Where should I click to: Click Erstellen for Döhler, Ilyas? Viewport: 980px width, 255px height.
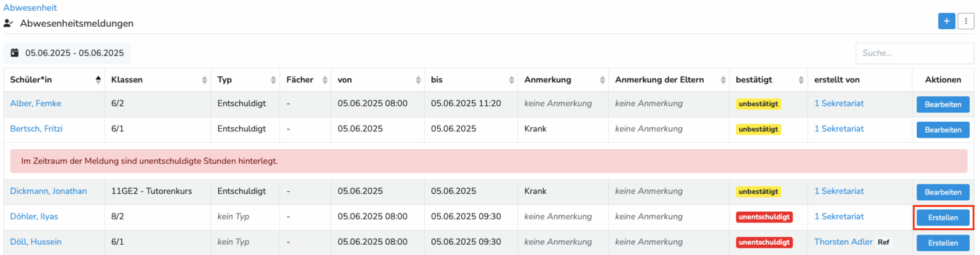(x=942, y=217)
